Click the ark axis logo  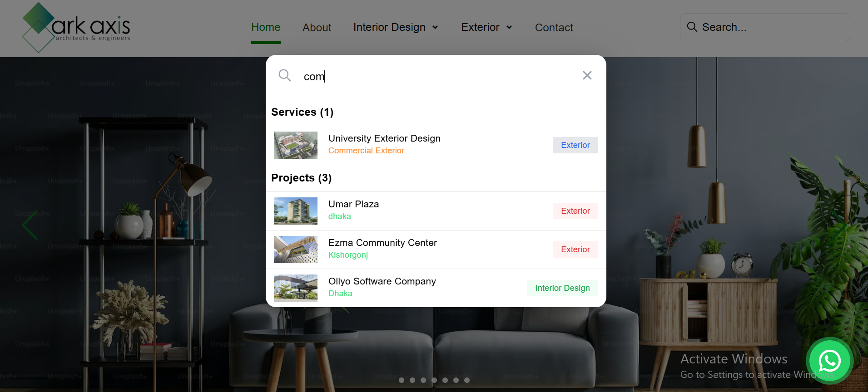76,28
